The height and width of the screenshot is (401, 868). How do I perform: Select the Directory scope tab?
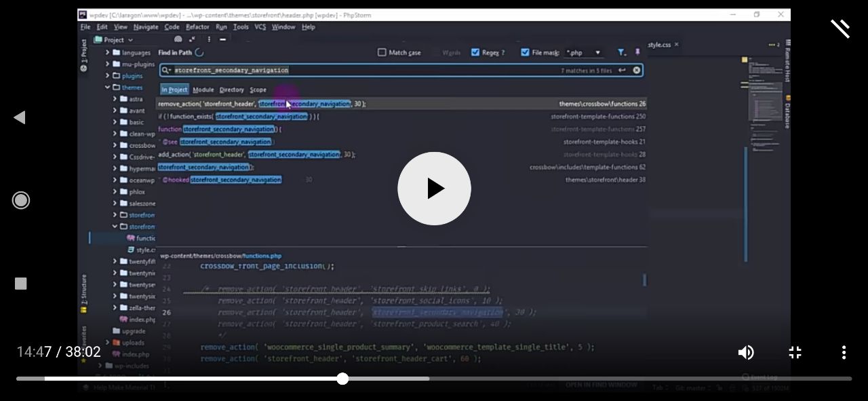pyautogui.click(x=232, y=90)
